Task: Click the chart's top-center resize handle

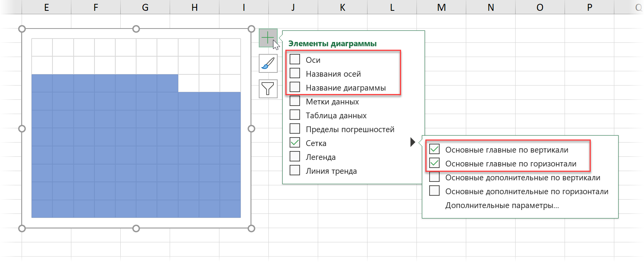Action: 136,29
